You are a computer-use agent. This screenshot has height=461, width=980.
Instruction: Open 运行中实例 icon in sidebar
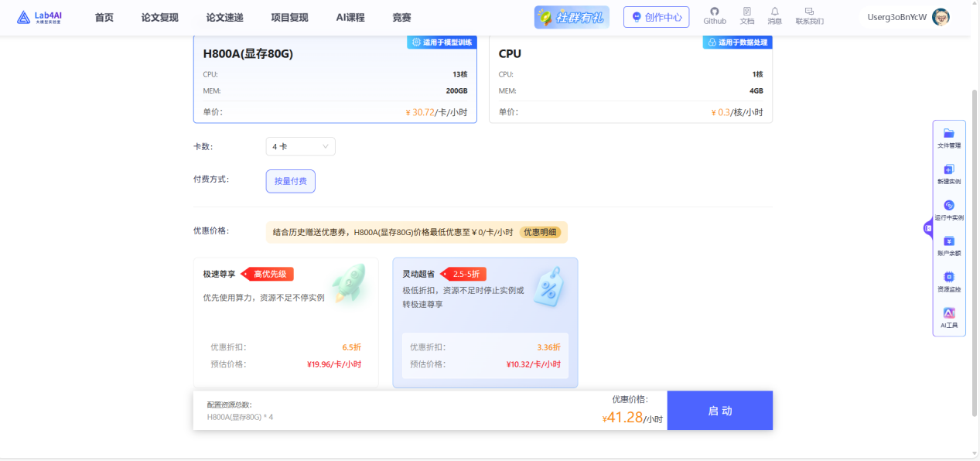949,205
